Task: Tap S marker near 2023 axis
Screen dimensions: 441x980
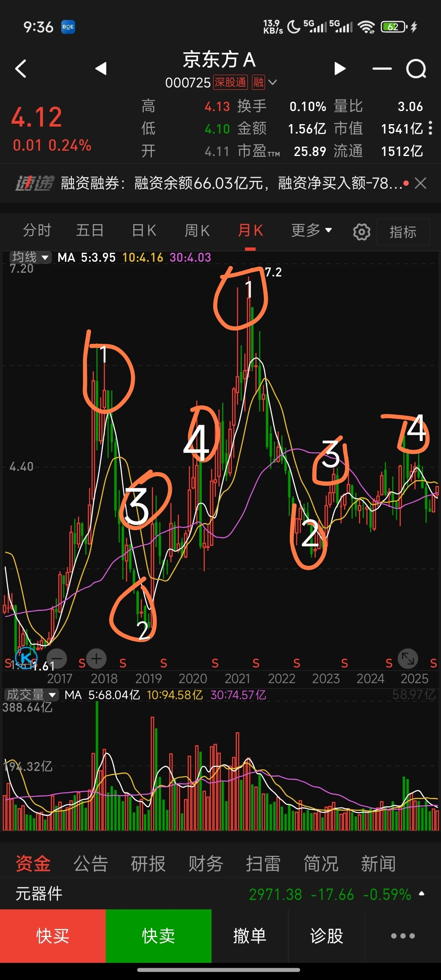Action: pyautogui.click(x=345, y=664)
